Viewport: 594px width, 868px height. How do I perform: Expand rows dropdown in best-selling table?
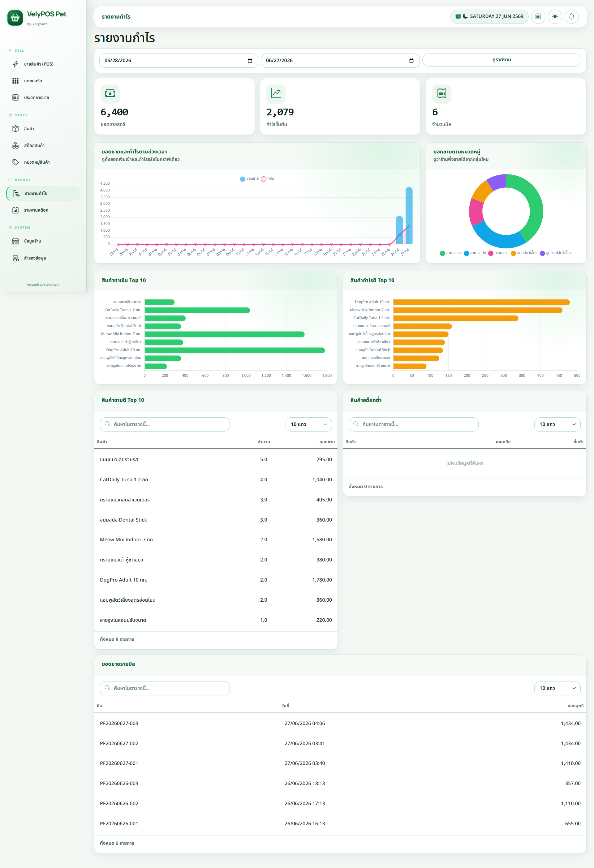(x=308, y=424)
